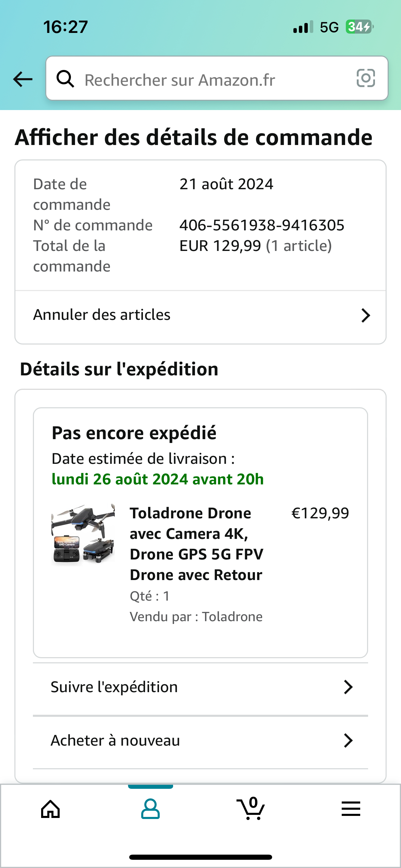Viewport: 401px width, 868px height.
Task: Go to the Home tab
Action: pos(50,809)
